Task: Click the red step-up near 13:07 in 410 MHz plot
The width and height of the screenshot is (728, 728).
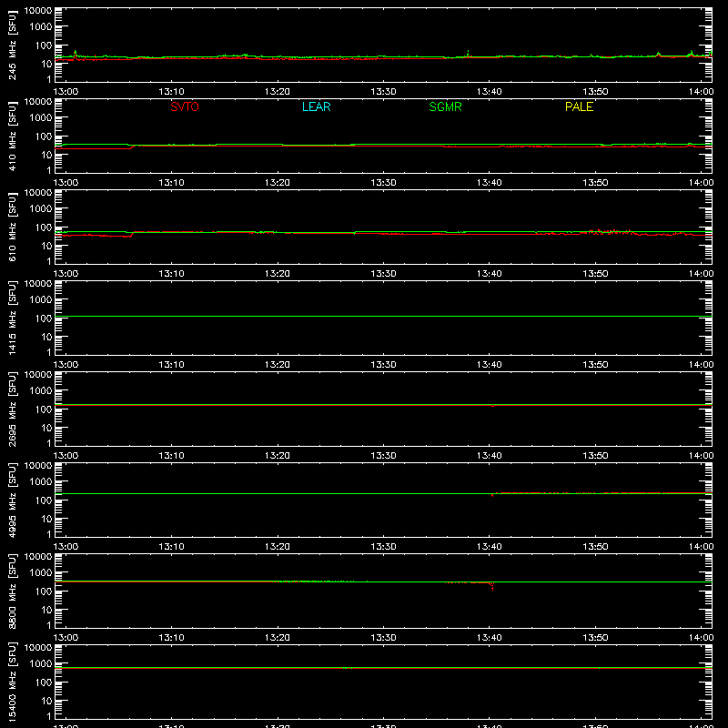Action: [x=133, y=147]
